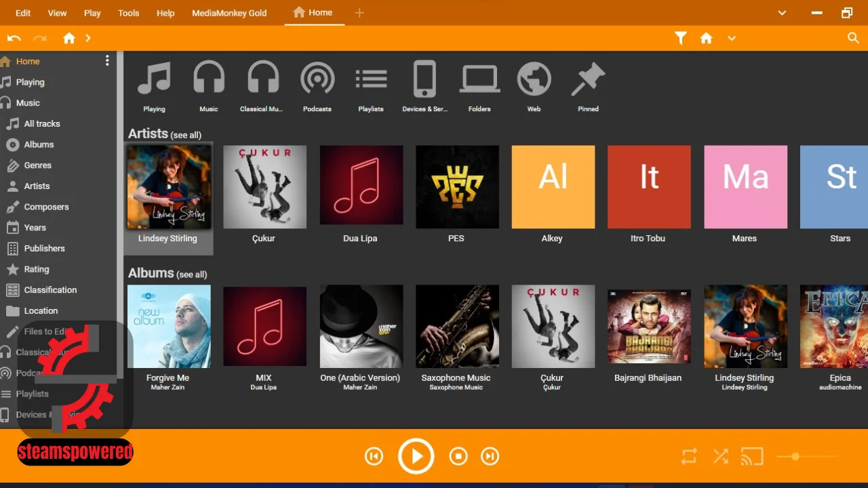Screen dimensions: 868x488
Task: Open the Music headphones icon
Action: pyautogui.click(x=209, y=79)
